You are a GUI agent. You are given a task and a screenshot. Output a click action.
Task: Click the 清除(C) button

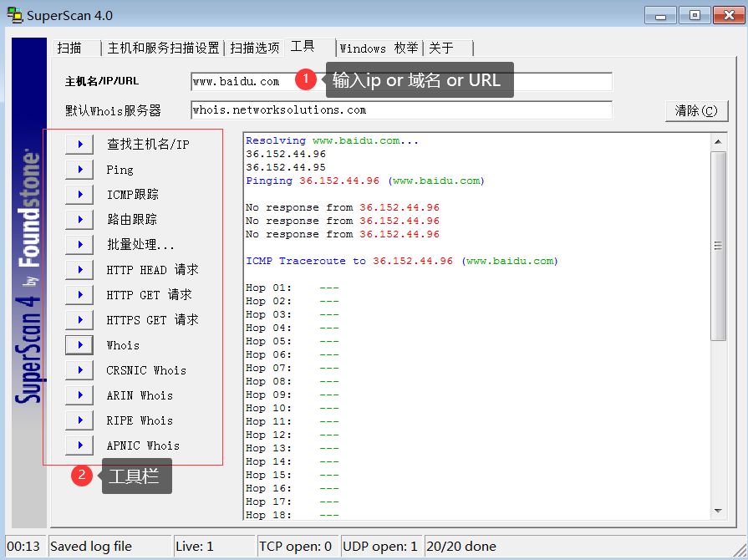(696, 111)
